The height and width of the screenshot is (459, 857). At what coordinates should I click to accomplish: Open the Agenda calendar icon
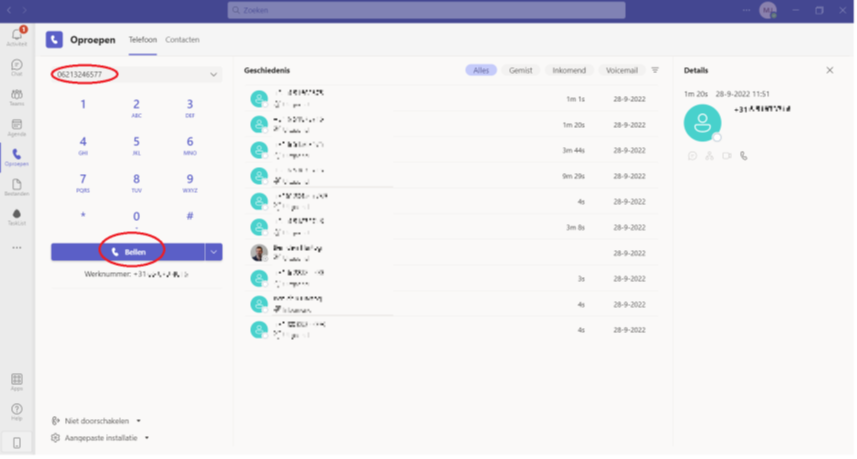click(16, 126)
